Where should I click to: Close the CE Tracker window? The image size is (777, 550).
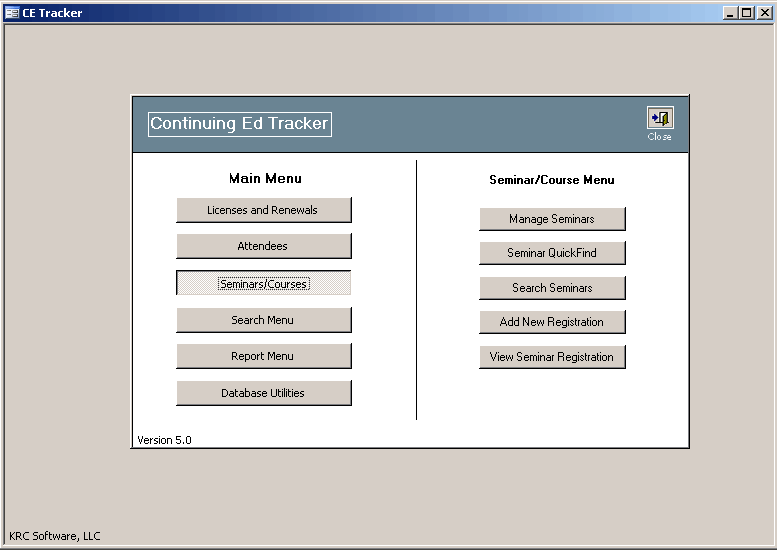point(764,13)
